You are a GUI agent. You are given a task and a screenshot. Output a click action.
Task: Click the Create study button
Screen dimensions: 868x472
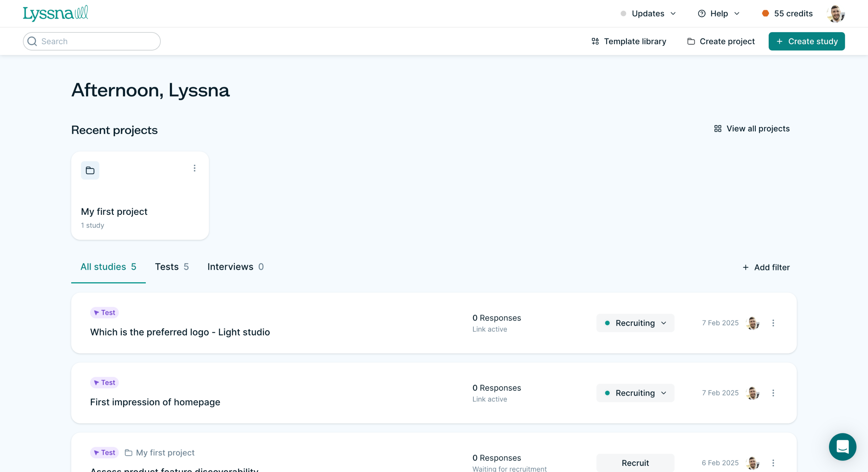click(806, 41)
